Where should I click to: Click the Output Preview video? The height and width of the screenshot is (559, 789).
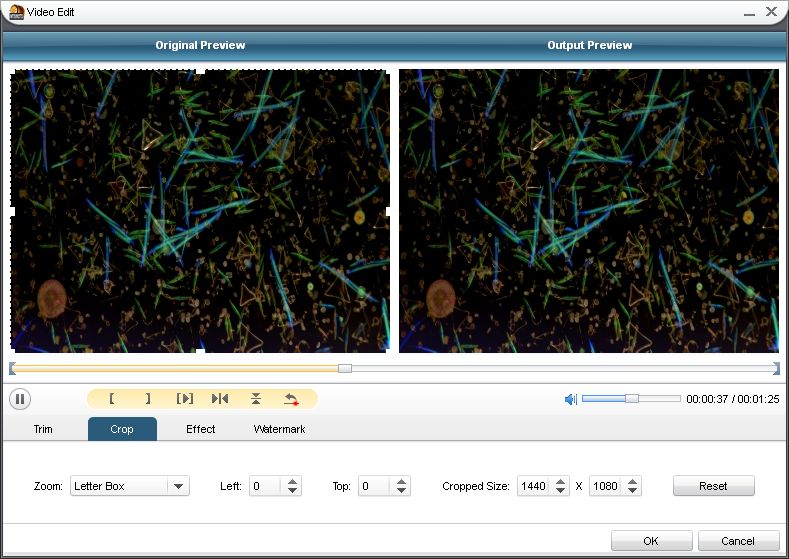(x=589, y=211)
